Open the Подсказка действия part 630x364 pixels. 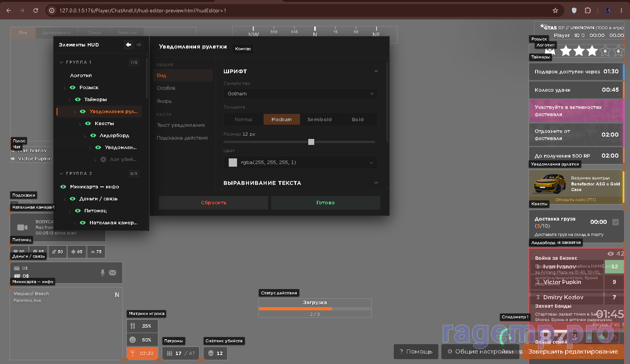[x=182, y=138]
